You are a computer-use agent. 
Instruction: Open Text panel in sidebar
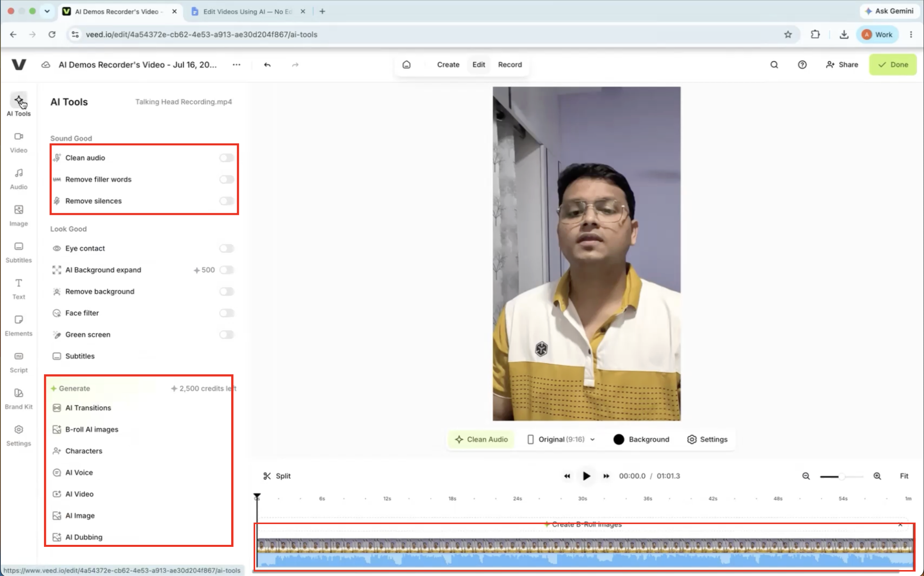tap(18, 289)
